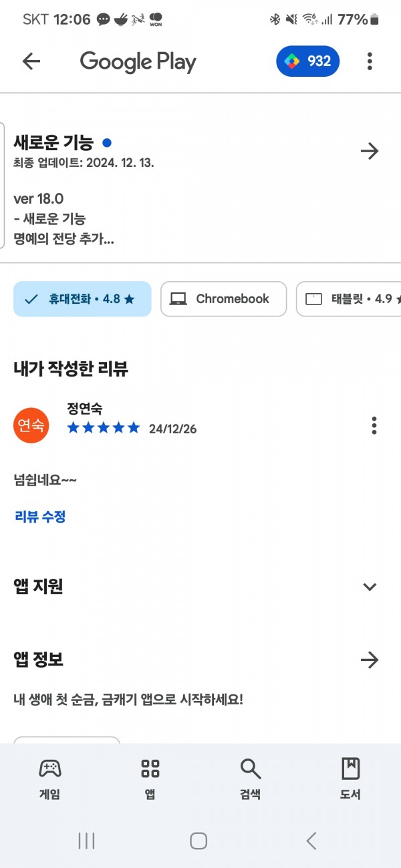401x868 pixels.
Task: Switch to the 도서 bottom tab
Action: 350,779
